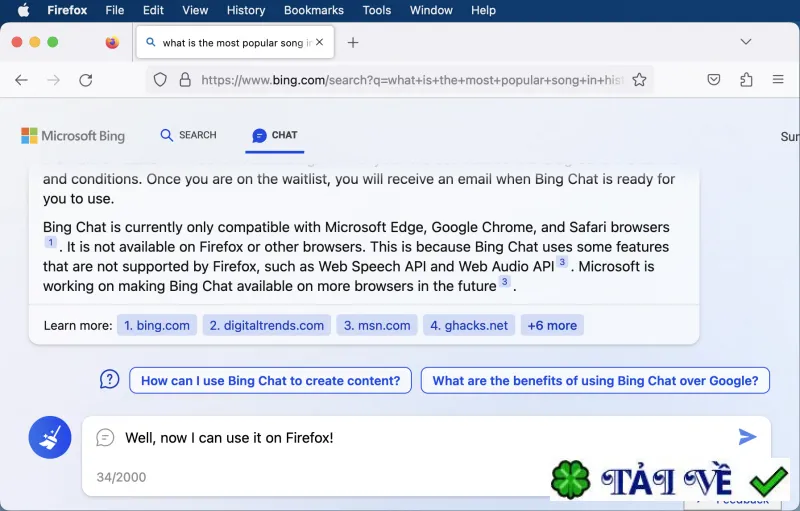Click the chat bubble icon in input box
The width and height of the screenshot is (800, 511).
(105, 438)
